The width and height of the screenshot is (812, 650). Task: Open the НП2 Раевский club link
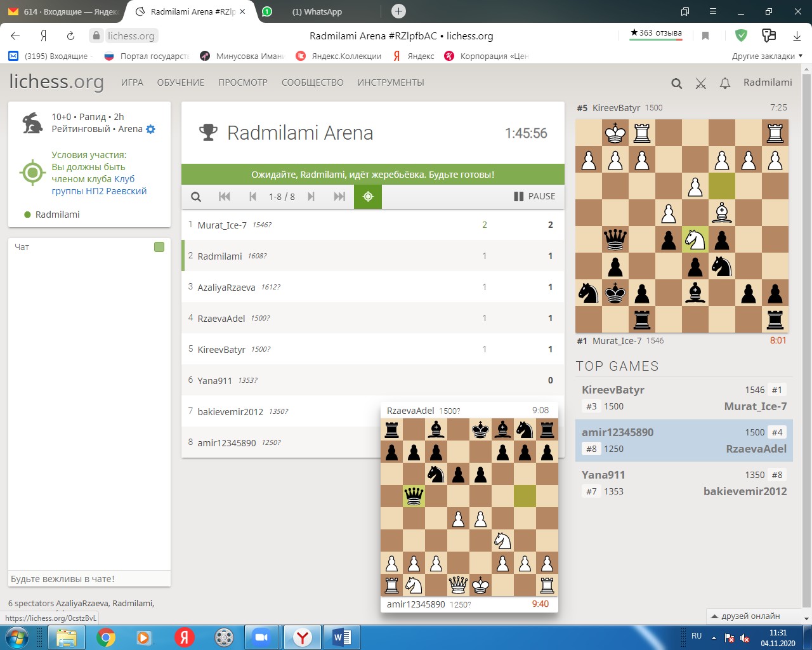pos(99,191)
